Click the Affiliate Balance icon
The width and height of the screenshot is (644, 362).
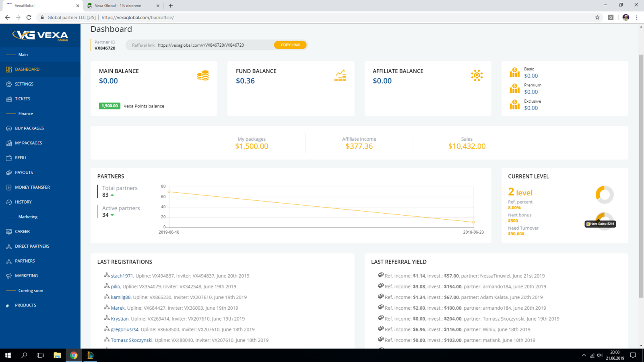click(477, 76)
